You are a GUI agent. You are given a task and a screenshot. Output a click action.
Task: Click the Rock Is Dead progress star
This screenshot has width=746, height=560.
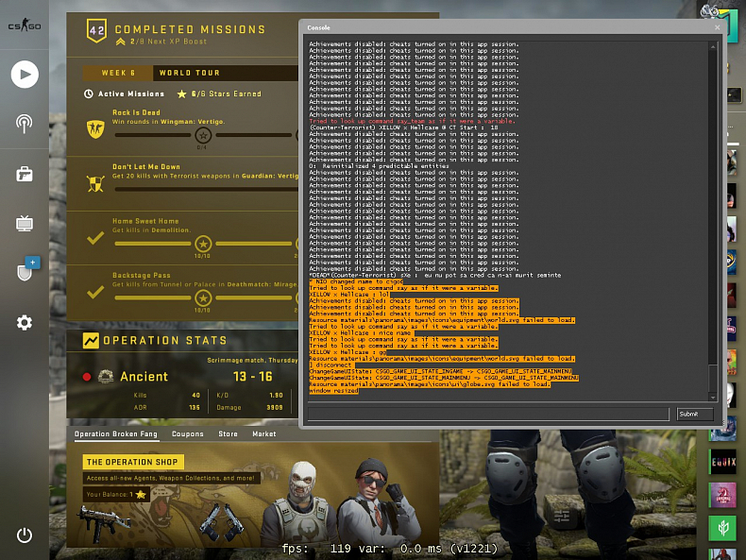203,135
